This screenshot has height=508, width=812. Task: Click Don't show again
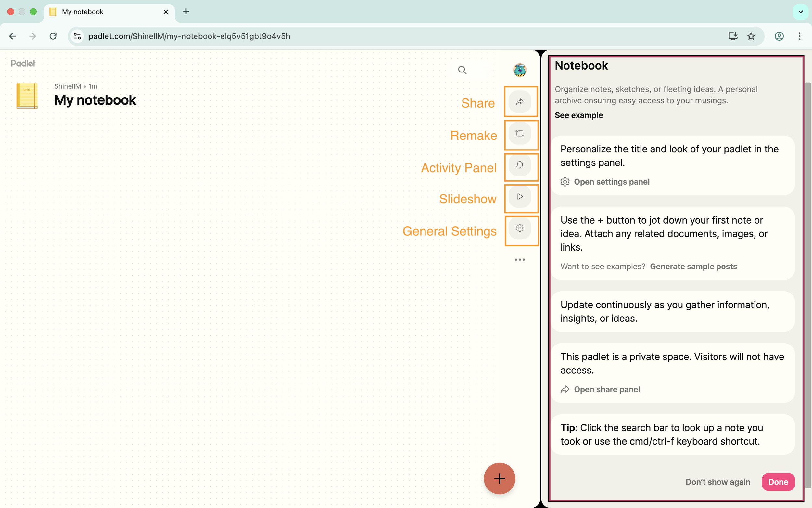(718, 482)
